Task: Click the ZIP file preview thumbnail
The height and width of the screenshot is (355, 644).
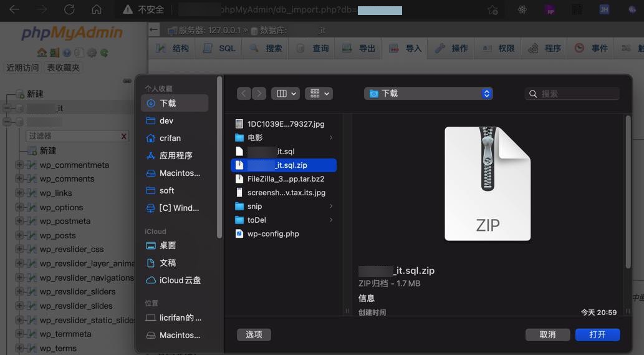Action: point(488,183)
